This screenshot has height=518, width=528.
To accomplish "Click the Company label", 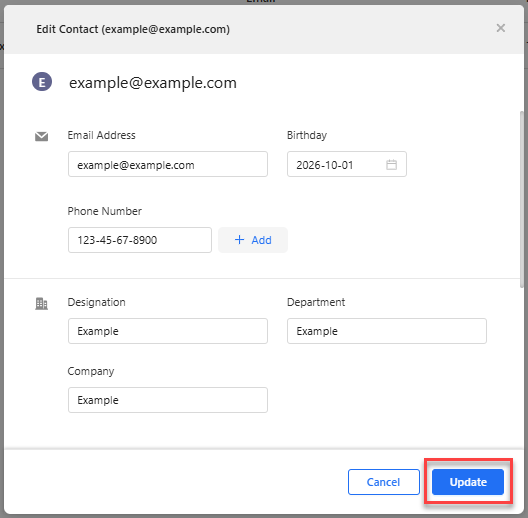I will point(91,371).
